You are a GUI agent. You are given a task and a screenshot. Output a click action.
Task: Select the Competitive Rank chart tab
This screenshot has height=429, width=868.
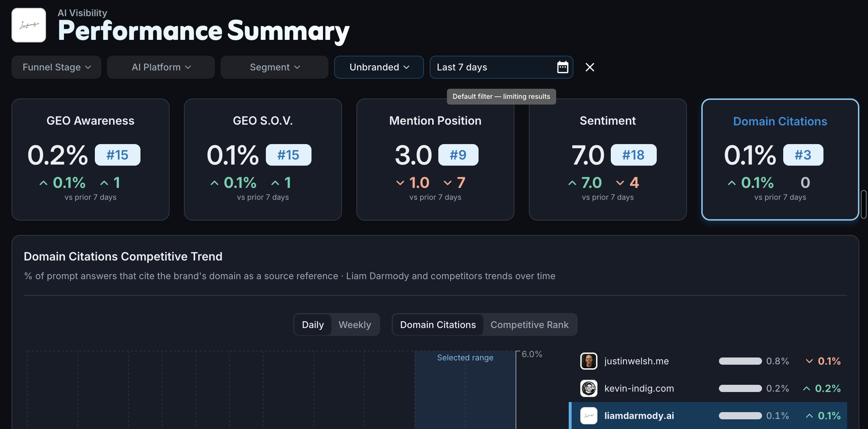coord(530,325)
